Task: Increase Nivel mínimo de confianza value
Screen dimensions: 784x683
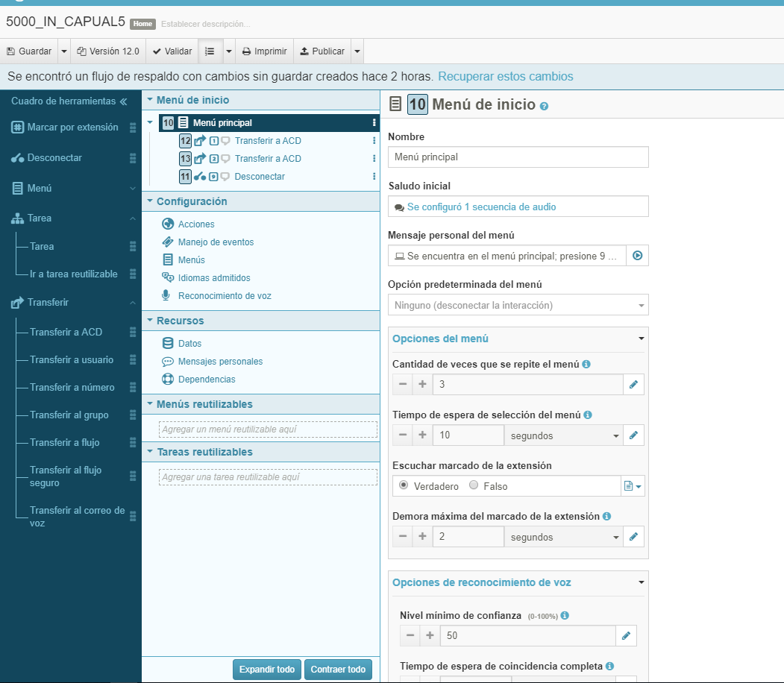Action: pyautogui.click(x=430, y=635)
